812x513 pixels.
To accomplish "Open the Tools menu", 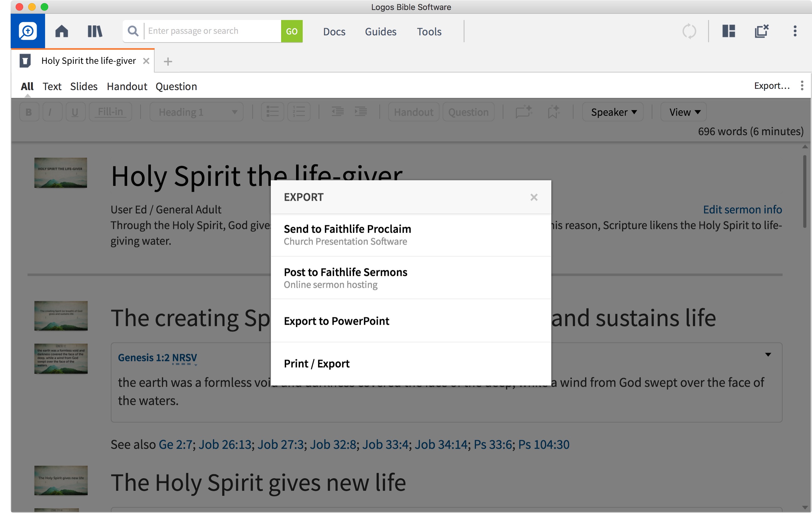I will point(429,31).
